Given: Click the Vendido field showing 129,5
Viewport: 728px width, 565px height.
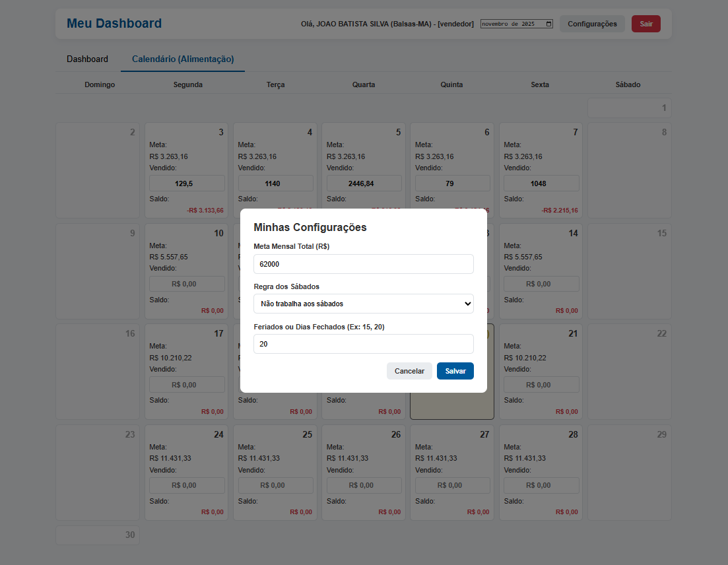Looking at the screenshot, I should pos(187,183).
